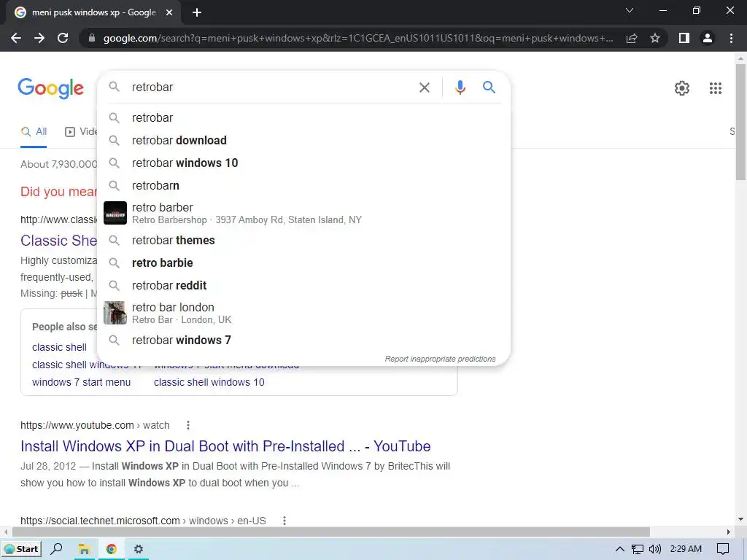
Task: Clear the search box text
Action: [424, 87]
